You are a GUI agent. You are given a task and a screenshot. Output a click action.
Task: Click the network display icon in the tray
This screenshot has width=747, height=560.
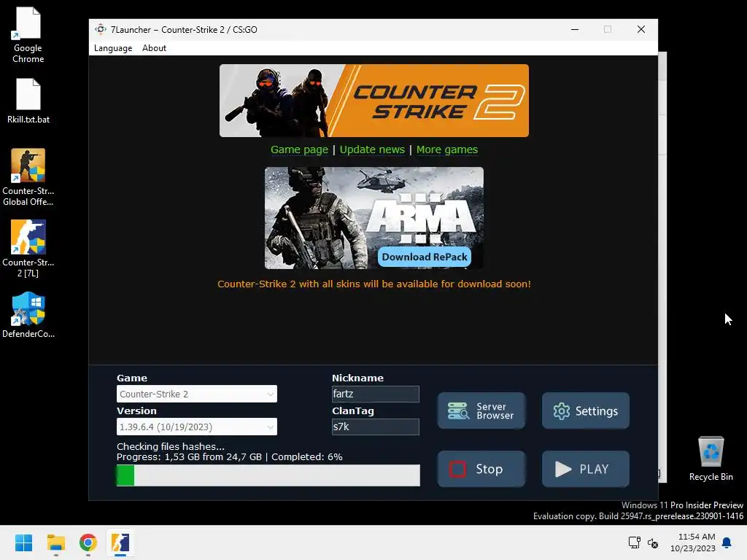click(x=634, y=542)
